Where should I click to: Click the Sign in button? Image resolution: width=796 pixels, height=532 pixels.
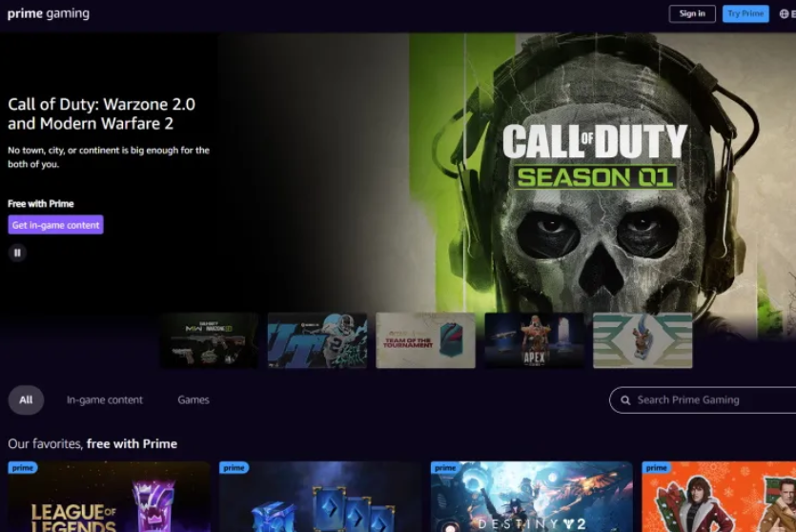(x=692, y=13)
